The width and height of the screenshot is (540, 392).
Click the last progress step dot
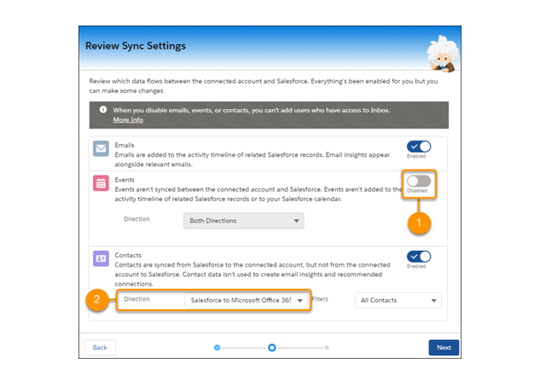point(327,348)
